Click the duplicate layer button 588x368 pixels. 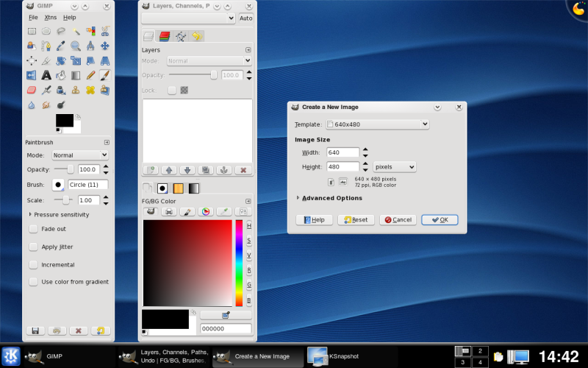pyautogui.click(x=206, y=170)
